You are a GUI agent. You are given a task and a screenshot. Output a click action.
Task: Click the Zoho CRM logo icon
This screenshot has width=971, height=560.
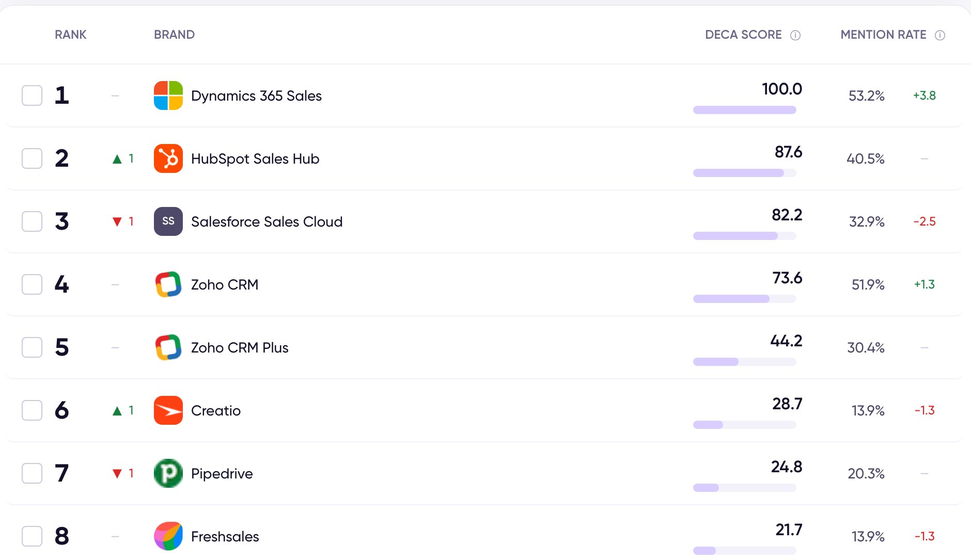coord(168,284)
